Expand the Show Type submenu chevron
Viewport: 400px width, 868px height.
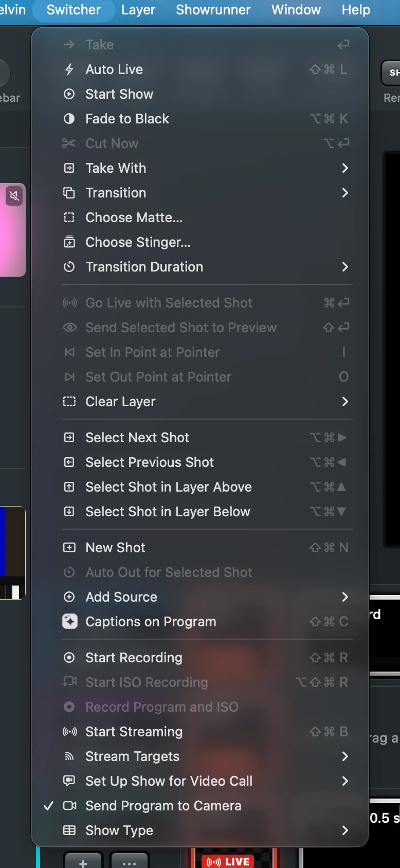coord(345,830)
